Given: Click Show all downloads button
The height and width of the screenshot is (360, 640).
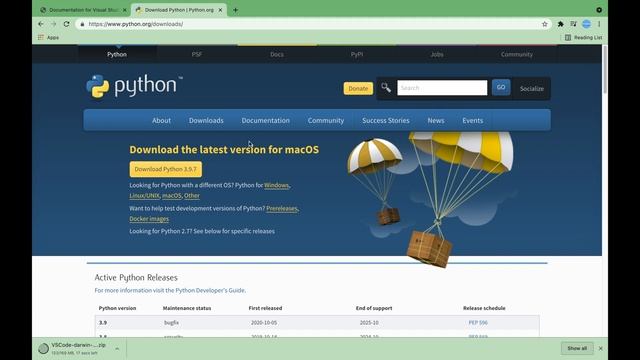Looking at the screenshot, I should pos(577,348).
